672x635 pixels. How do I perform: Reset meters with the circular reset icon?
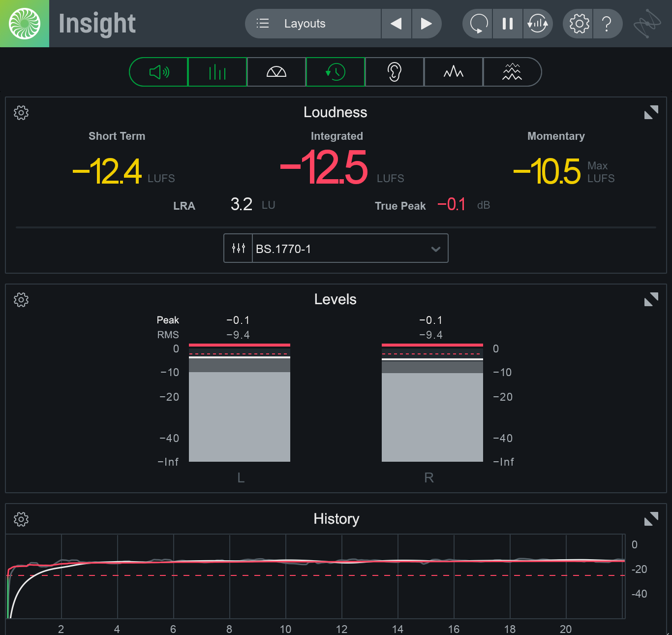(x=478, y=24)
